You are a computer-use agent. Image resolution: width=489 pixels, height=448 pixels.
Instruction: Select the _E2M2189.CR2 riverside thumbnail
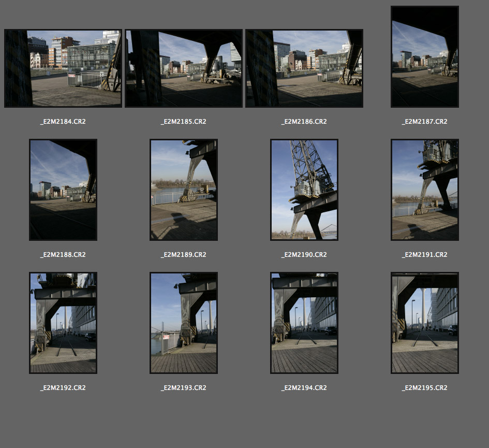(184, 190)
